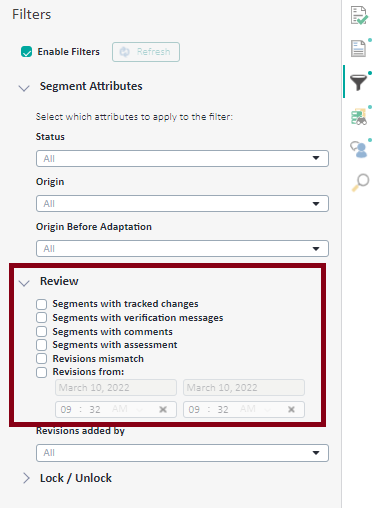Open the Status dropdown
The width and height of the screenshot is (375, 508).
(x=182, y=158)
